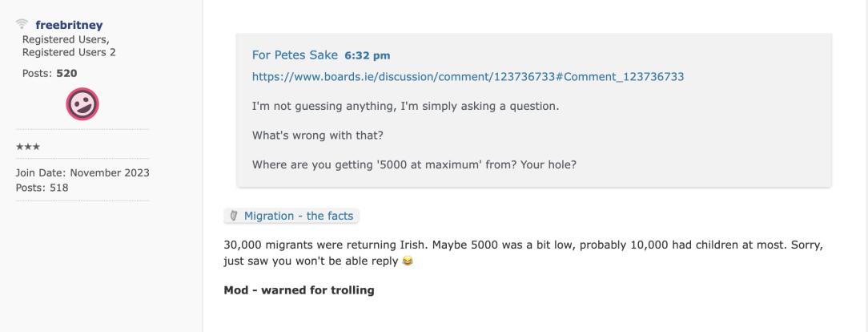This screenshot has height=332, width=868.
Task: Click the three-star user rating
Action: coord(28,147)
